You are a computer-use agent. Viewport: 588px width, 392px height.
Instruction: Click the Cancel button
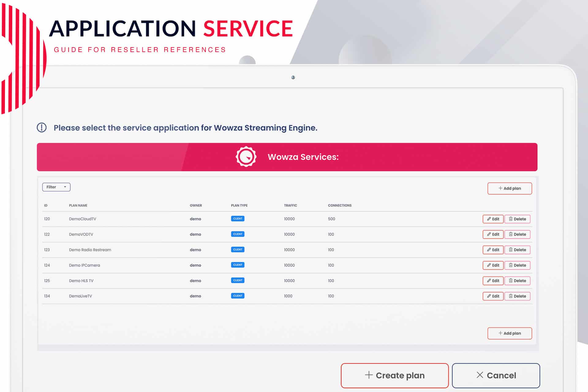pos(496,375)
